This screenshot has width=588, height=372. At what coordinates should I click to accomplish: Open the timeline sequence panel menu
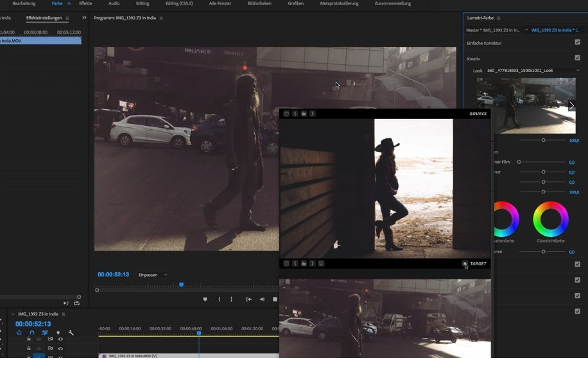click(x=64, y=314)
